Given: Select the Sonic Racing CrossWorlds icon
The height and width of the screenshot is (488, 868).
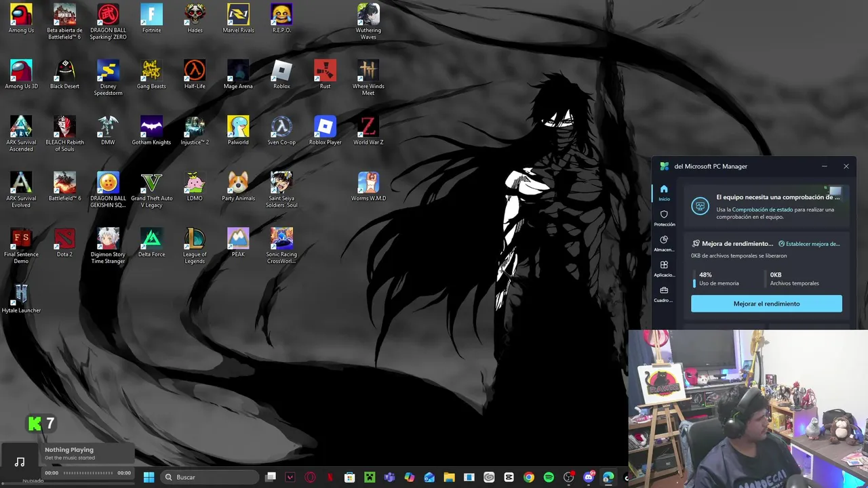Looking at the screenshot, I should click(281, 246).
